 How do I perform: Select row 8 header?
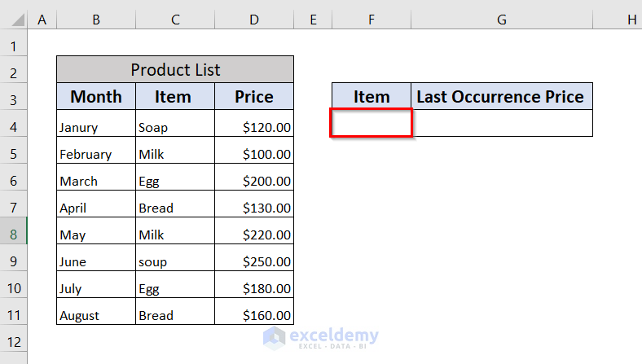(x=14, y=235)
